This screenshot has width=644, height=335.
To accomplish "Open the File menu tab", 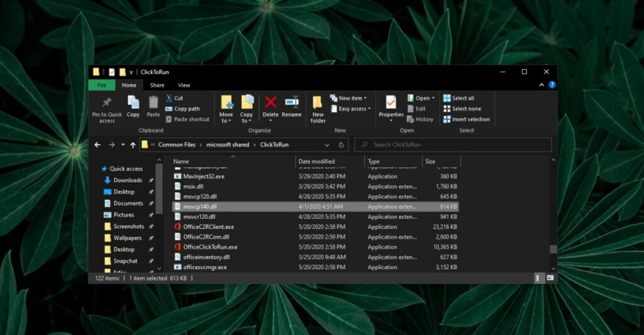I will tap(101, 85).
